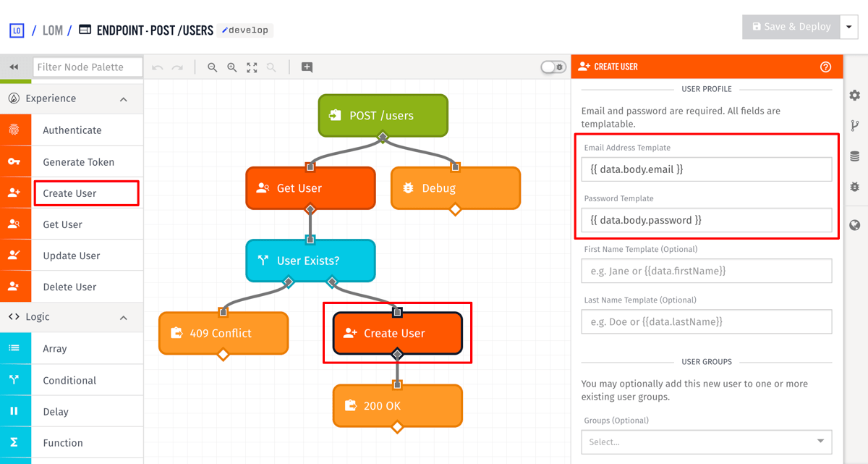Click the fit-to-screen expand icon
The image size is (868, 464).
click(x=252, y=67)
